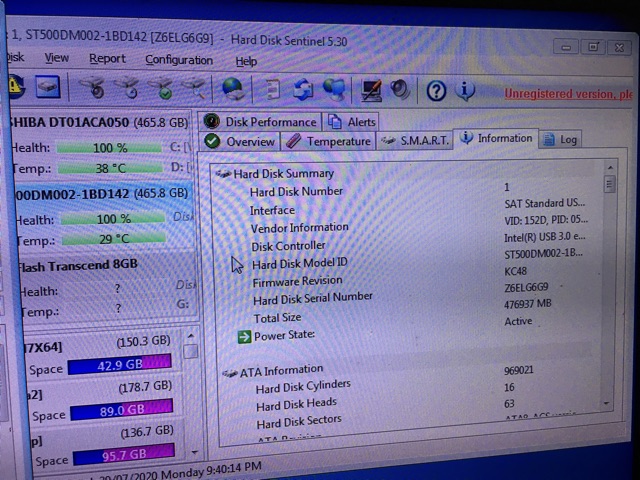Screen dimensions: 640x480
Task: Click the status bar date and time
Action: click(180, 471)
